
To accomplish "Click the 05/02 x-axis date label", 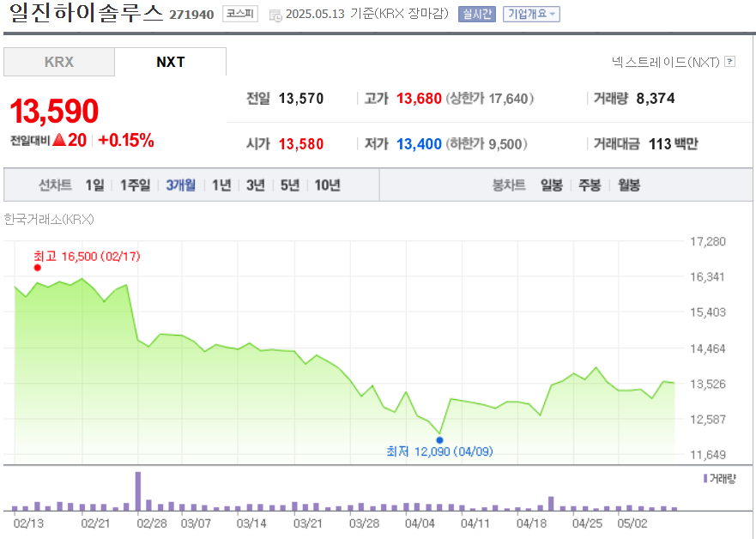I will point(632,524).
